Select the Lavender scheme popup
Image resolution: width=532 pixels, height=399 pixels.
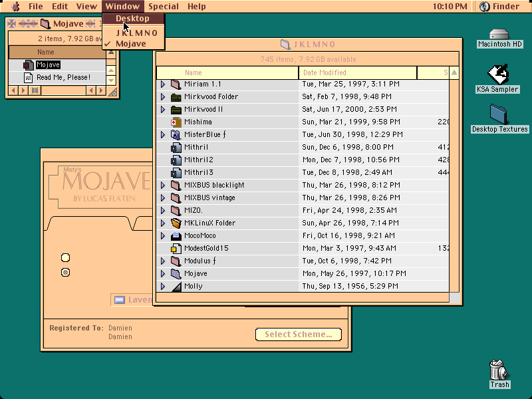click(x=132, y=300)
